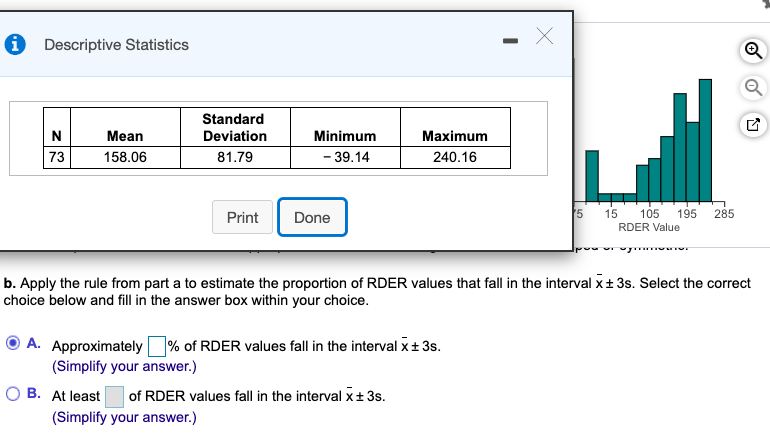Open the histogram in a new window

pyautogui.click(x=753, y=125)
